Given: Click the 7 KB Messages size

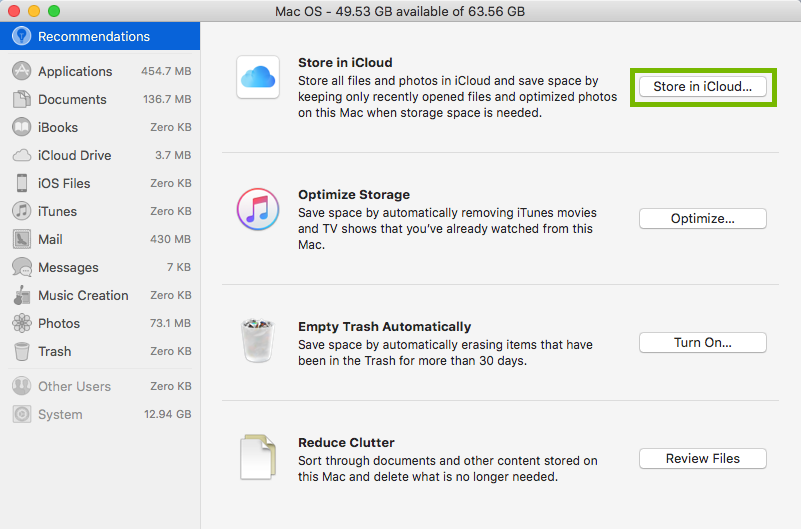Looking at the screenshot, I should [x=178, y=267].
